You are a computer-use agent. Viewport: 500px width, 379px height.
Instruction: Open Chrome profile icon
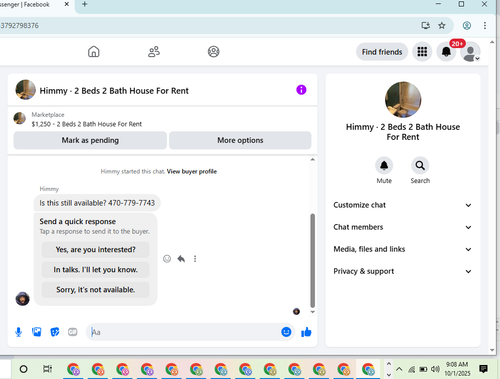(x=467, y=25)
